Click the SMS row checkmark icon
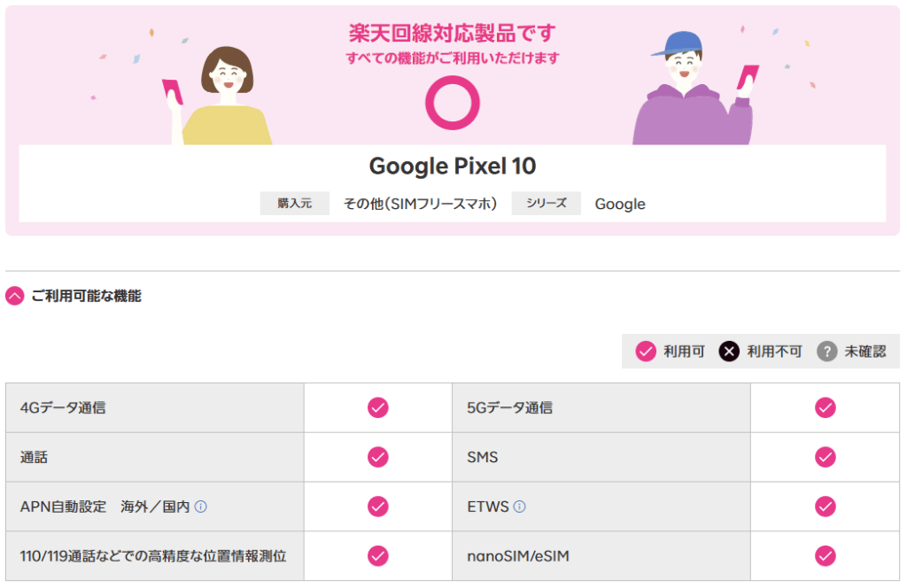907x588 pixels. click(x=826, y=457)
